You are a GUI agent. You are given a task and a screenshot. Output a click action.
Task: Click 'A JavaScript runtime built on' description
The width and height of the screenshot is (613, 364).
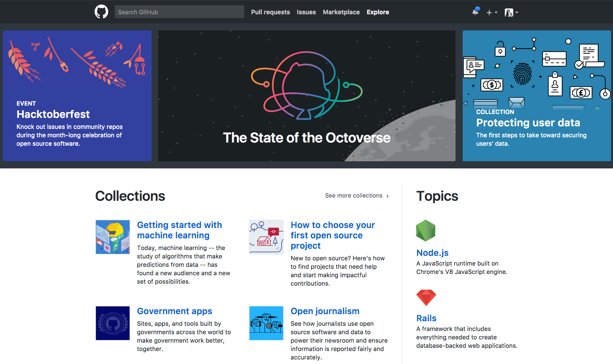tap(457, 263)
